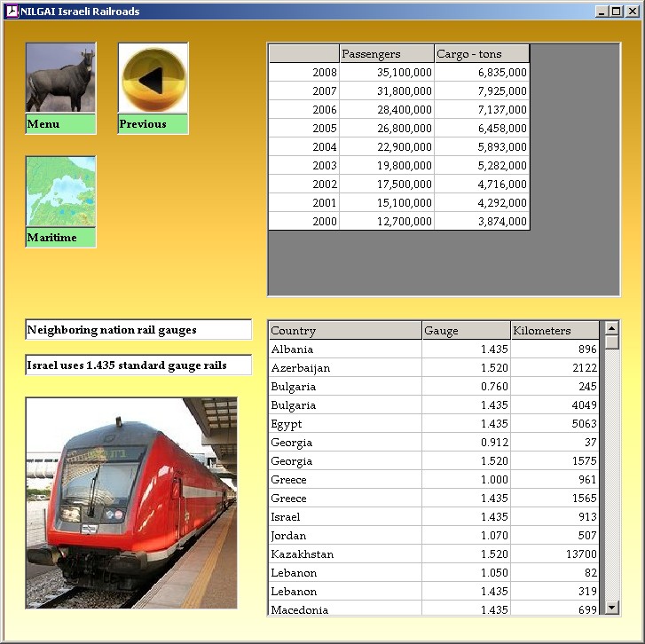Open the Maritime map icon

(60, 192)
